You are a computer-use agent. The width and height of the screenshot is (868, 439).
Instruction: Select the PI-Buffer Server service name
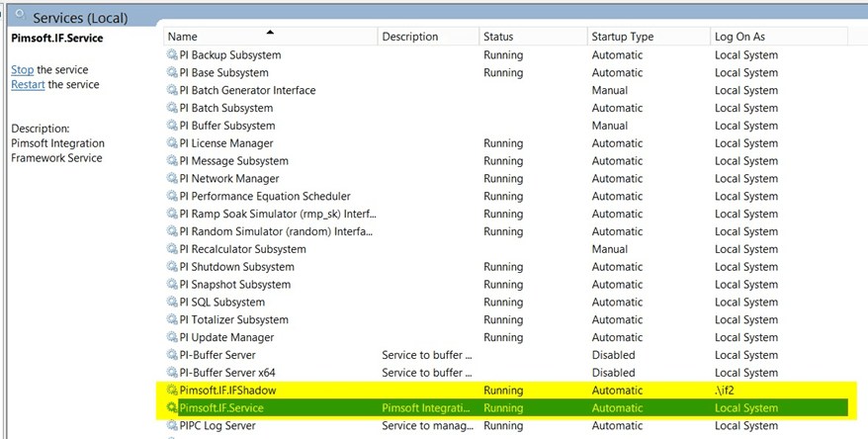[217, 355]
